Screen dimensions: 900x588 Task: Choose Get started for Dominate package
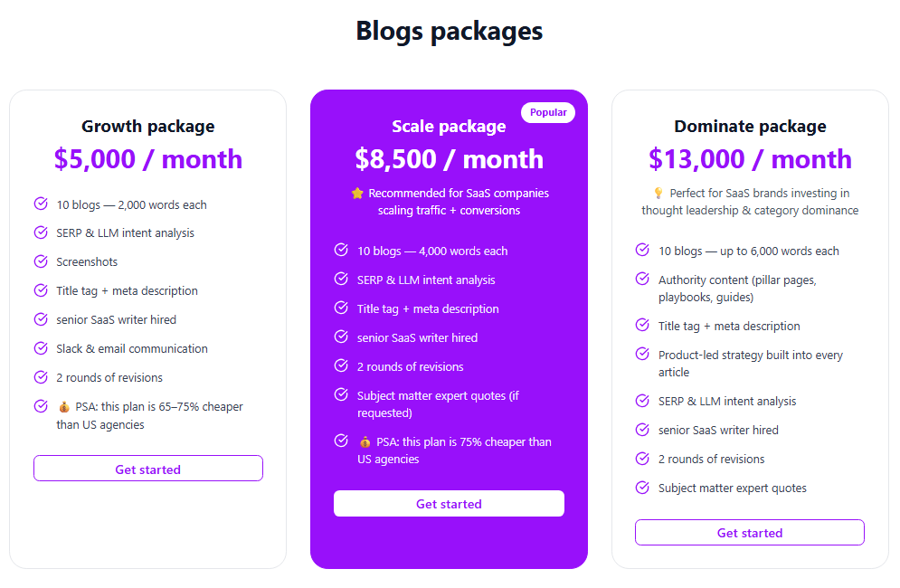click(750, 533)
